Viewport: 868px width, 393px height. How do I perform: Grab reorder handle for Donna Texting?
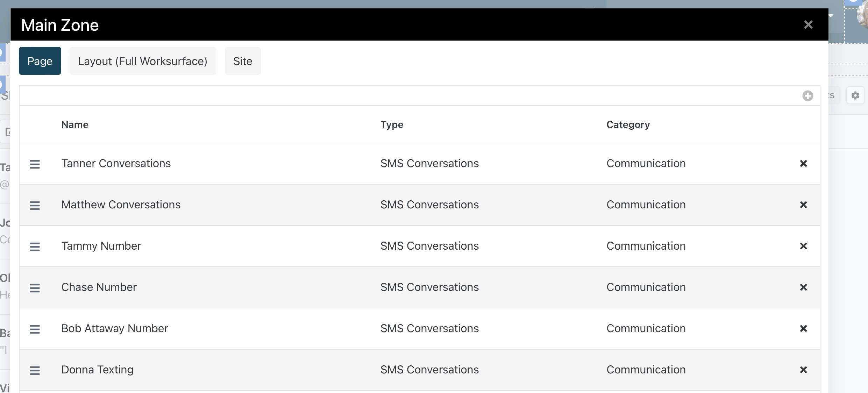35,370
